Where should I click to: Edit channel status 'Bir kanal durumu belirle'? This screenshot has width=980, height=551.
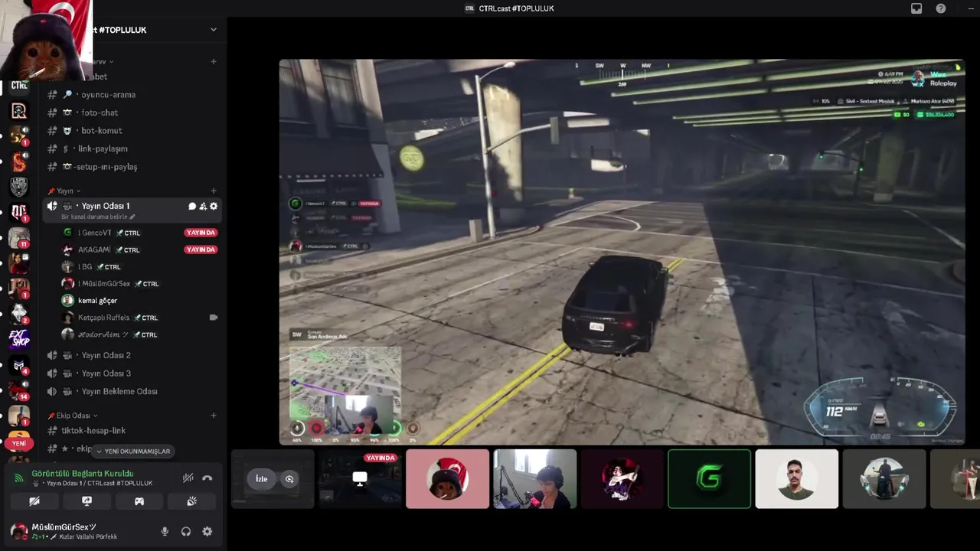(x=98, y=217)
